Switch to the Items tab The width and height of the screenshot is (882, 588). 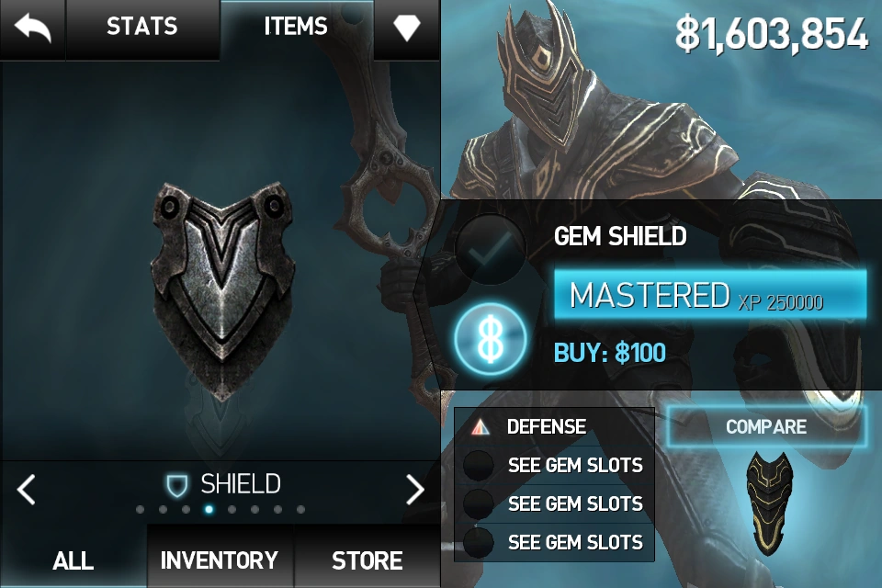(297, 27)
